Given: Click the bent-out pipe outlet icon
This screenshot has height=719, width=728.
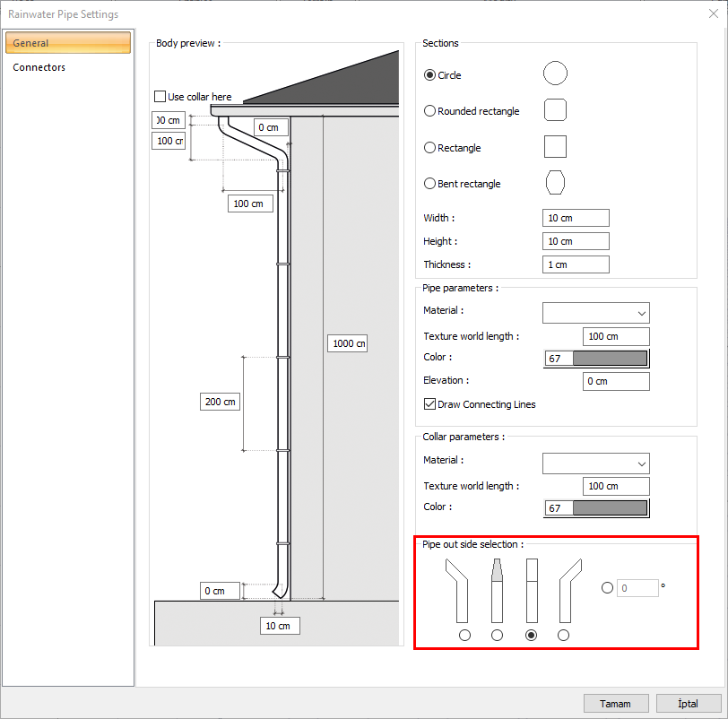Looking at the screenshot, I should pos(567,592).
